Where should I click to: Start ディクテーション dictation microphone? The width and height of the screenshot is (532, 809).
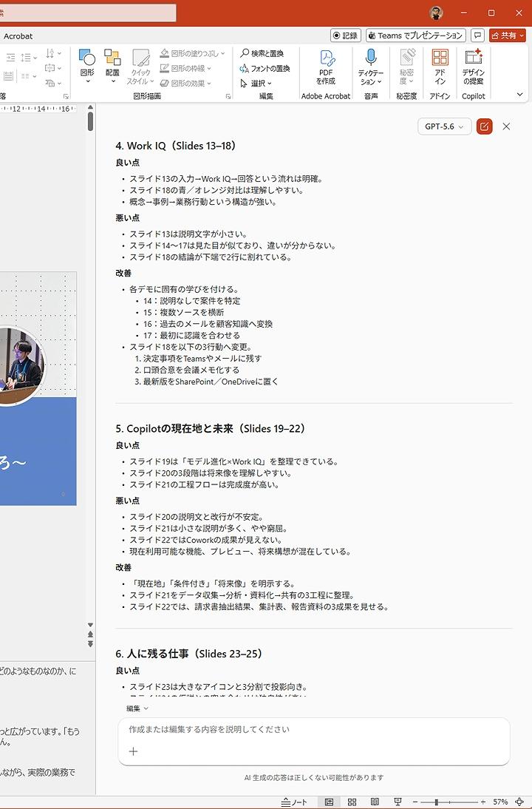coord(371,67)
